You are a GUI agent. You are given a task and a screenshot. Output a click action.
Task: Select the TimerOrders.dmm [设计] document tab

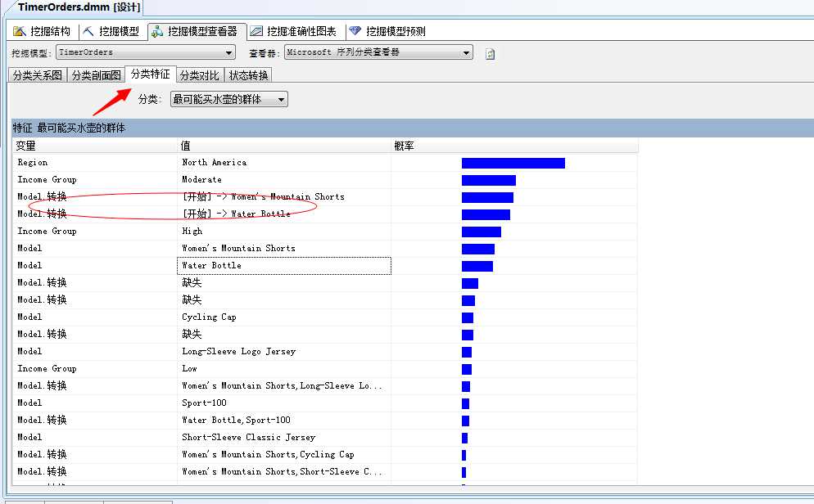click(79, 7)
